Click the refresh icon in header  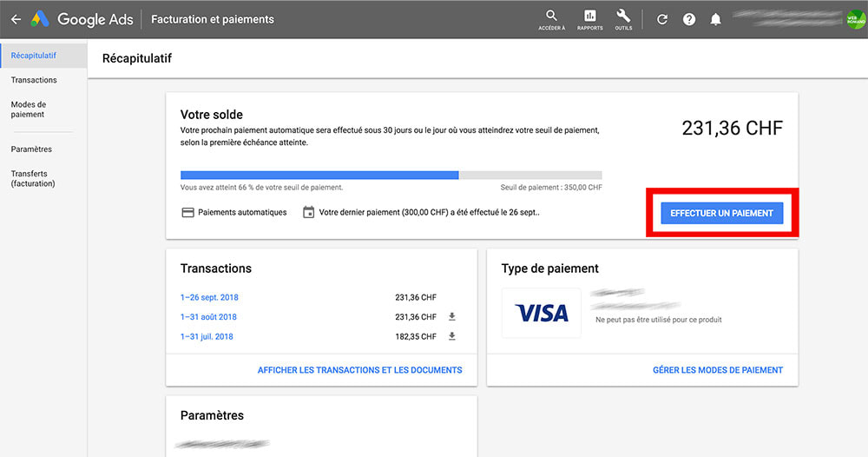(x=662, y=19)
